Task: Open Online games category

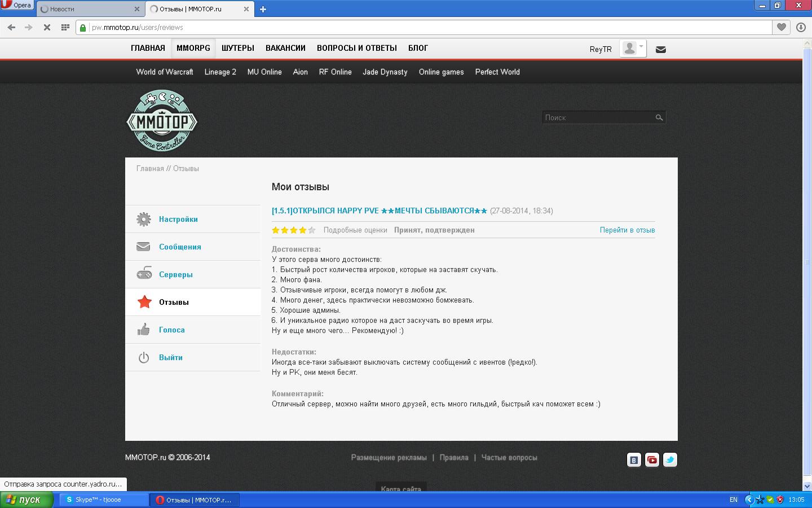Action: [x=441, y=72]
